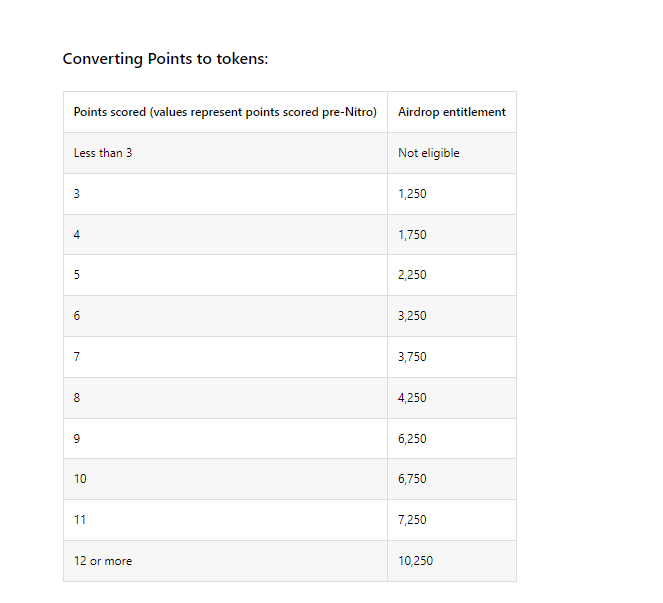Click the 'Less than 3' cell

[225, 153]
